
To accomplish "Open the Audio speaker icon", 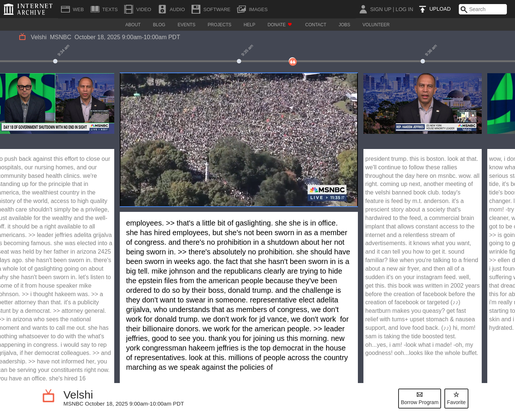I will (162, 9).
